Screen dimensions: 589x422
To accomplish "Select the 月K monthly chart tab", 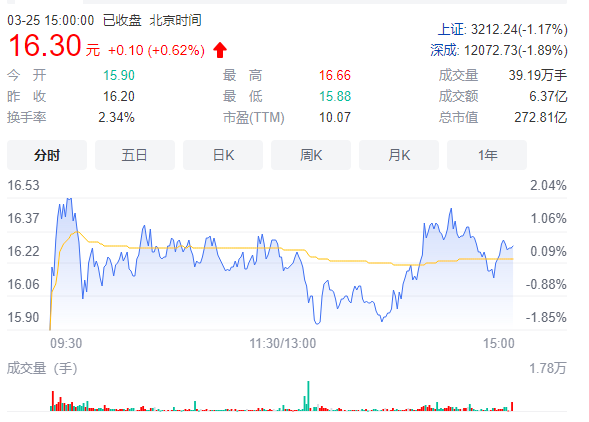I will [399, 155].
